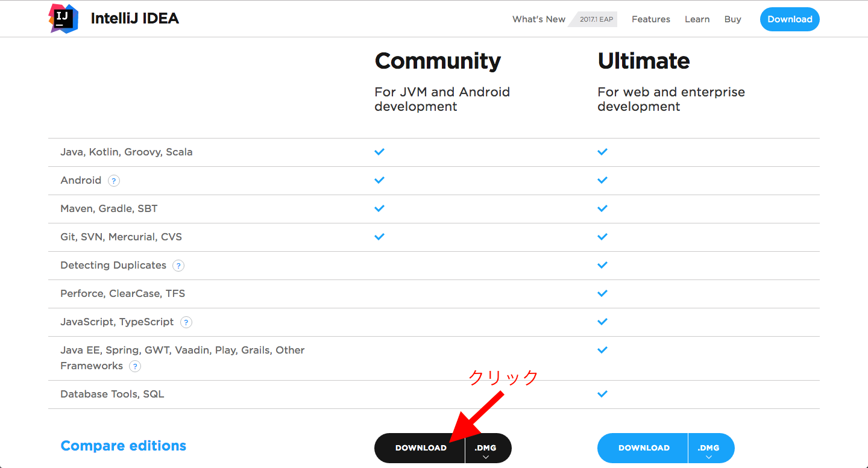The image size is (868, 468).
Task: Click the "Android" feature label
Action: [x=81, y=181]
